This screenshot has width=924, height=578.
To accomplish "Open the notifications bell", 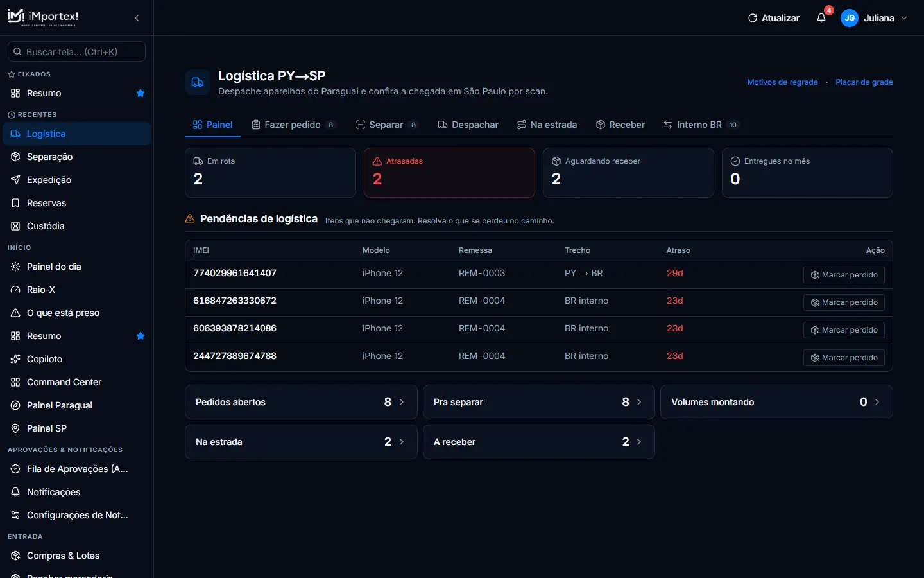I will 821,18.
